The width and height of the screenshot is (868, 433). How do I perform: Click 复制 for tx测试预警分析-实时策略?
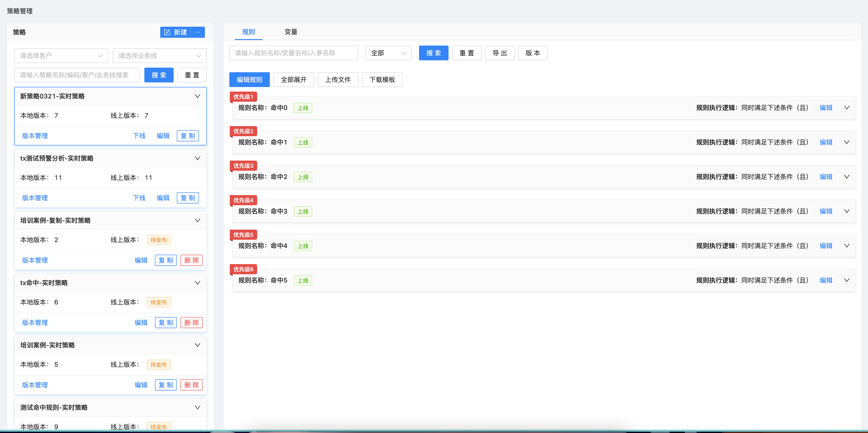click(188, 198)
